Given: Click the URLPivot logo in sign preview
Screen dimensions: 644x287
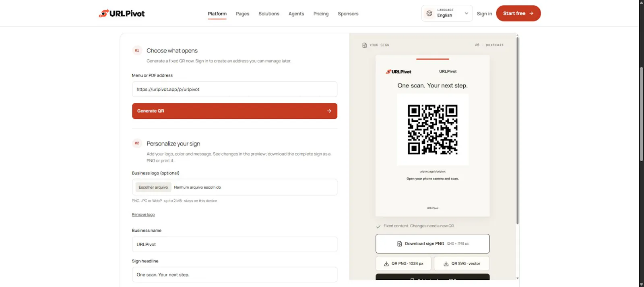Looking at the screenshot, I should (x=398, y=72).
